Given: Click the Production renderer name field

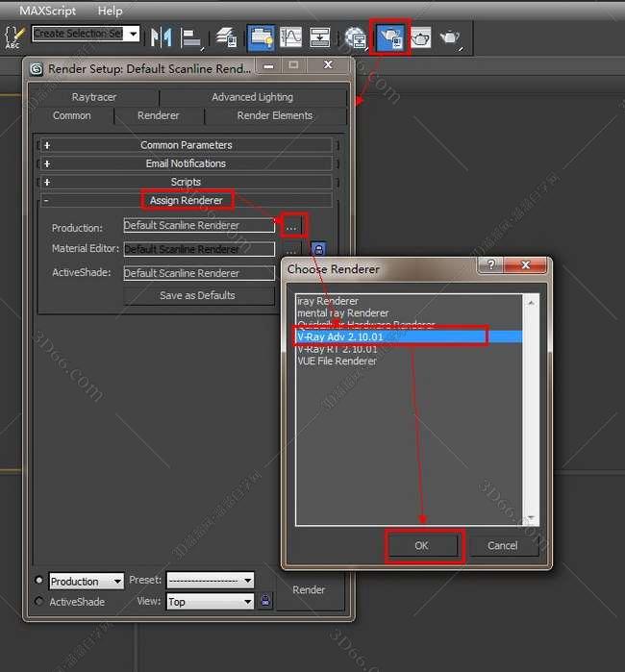Looking at the screenshot, I should coord(199,225).
